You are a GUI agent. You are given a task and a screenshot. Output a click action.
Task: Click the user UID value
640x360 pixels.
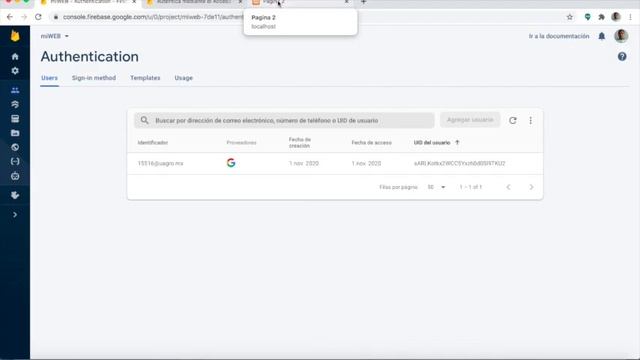point(460,163)
